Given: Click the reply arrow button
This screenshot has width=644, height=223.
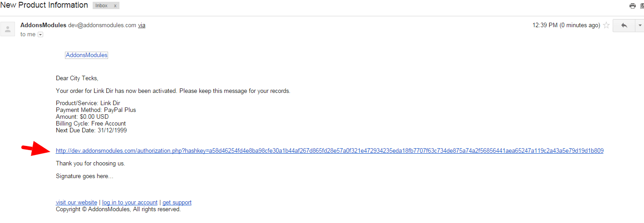Looking at the screenshot, I should (x=624, y=25).
